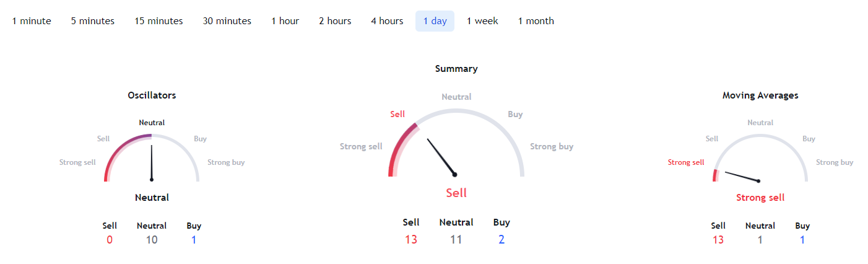
Task: Choose the 1 month interval
Action: tap(536, 21)
